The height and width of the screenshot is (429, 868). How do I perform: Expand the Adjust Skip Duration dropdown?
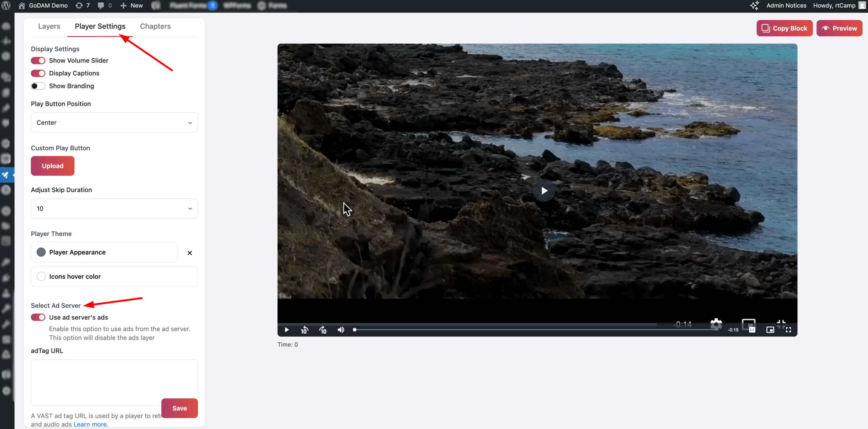pos(114,208)
